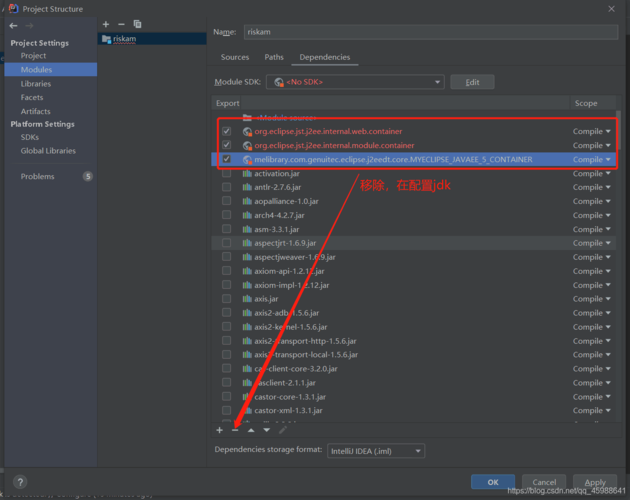Viewport: 630px width, 500px height.
Task: Click the Problems count badge showing 5
Action: pos(88,176)
